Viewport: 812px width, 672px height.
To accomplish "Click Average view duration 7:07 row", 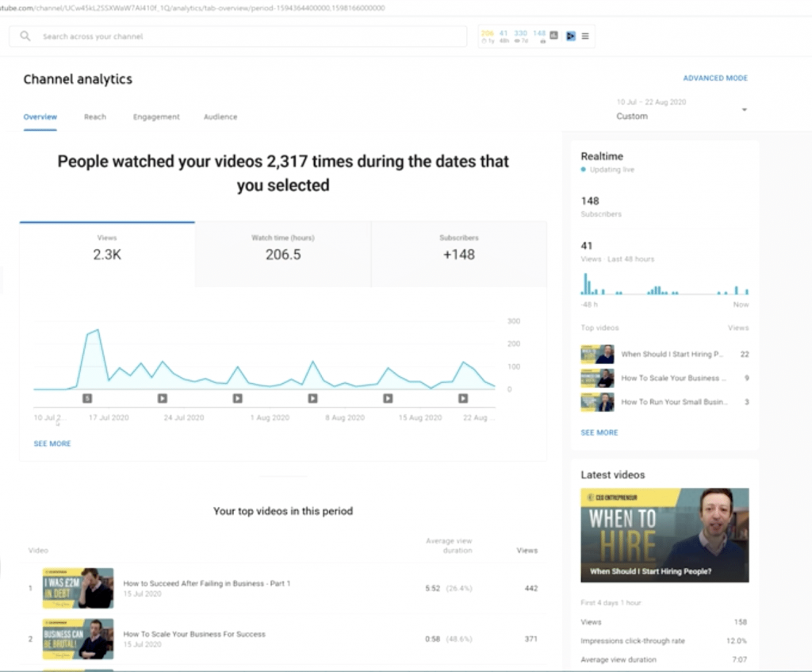I will click(x=665, y=659).
